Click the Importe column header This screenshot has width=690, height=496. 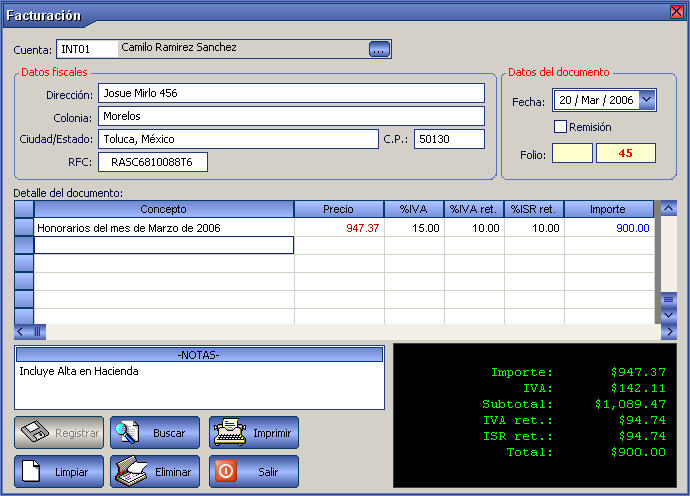(609, 209)
